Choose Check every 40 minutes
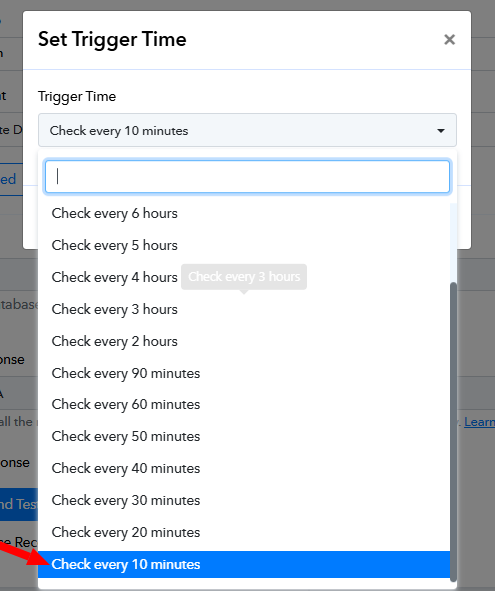The height and width of the screenshot is (591, 495). click(244, 469)
